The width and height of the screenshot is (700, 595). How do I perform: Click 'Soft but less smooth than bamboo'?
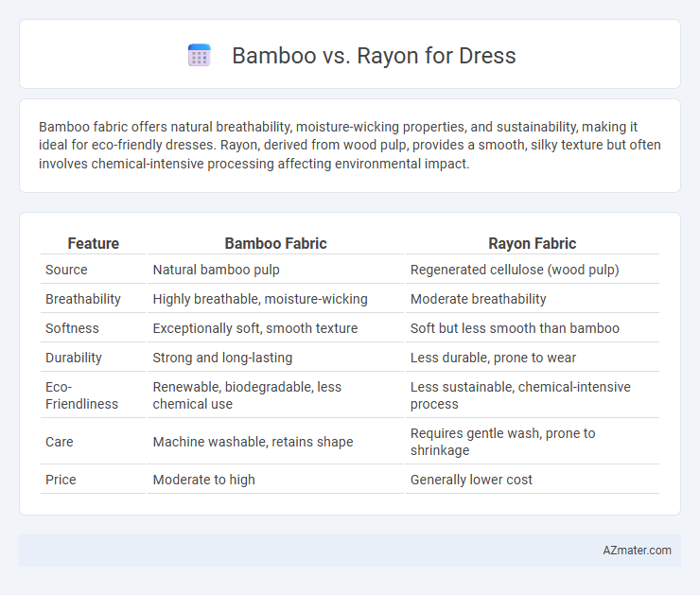515,328
